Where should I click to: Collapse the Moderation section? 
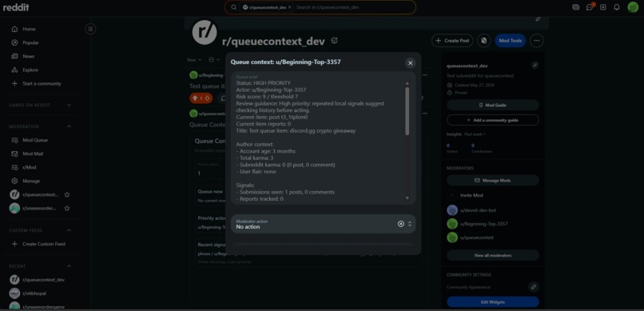click(69, 126)
